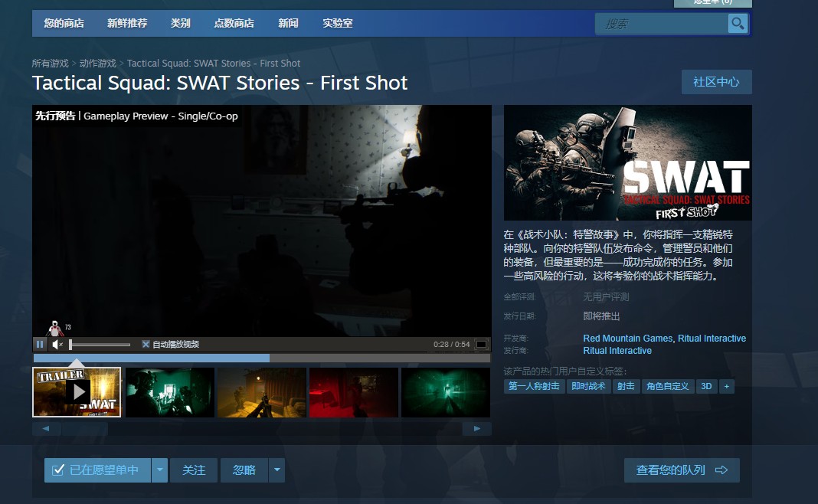Screen dimensions: 818x504
Task: Focus the 搜索 store search field
Action: 662,24
